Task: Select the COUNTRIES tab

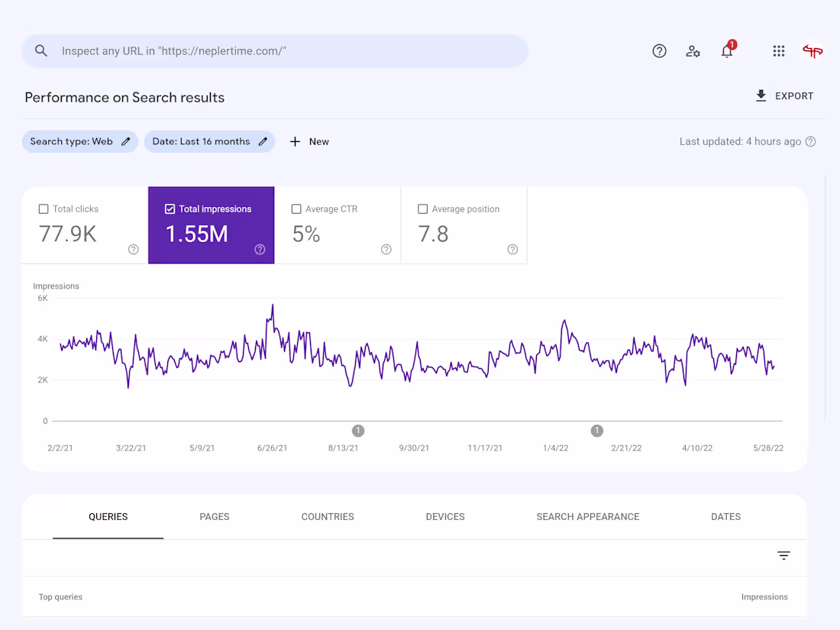Action: click(x=328, y=516)
